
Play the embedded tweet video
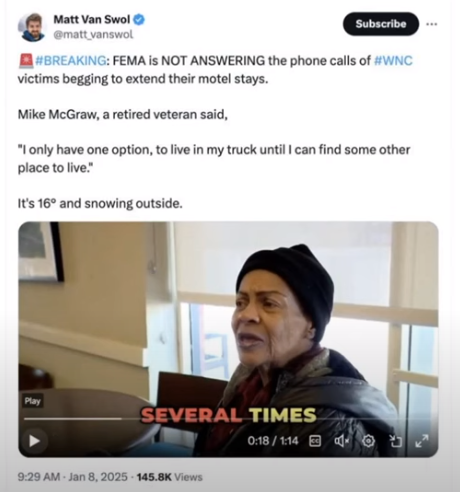(x=35, y=441)
